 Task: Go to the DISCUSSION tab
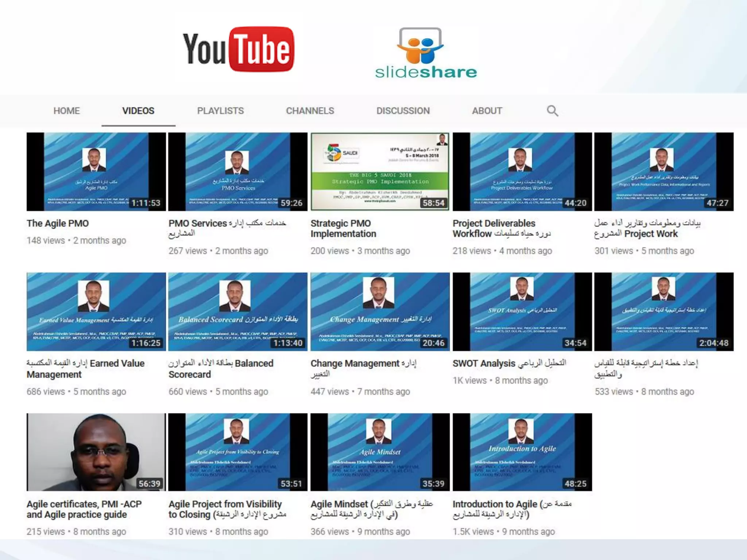[403, 111]
